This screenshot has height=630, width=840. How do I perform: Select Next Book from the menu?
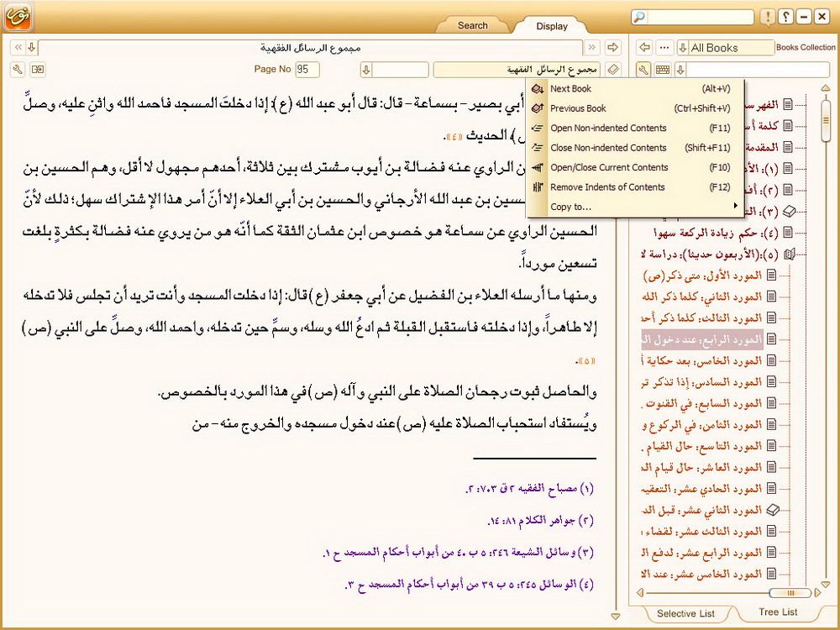(636, 89)
